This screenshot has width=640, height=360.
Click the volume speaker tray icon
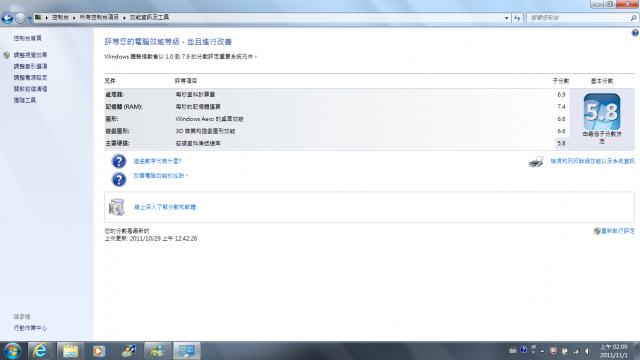point(588,351)
